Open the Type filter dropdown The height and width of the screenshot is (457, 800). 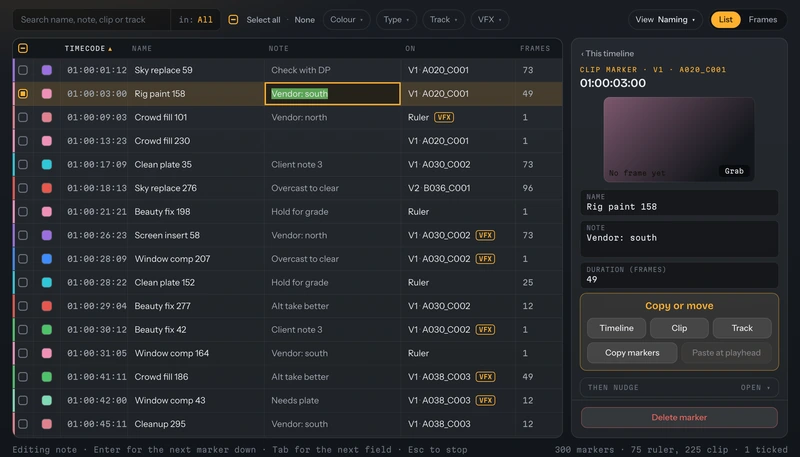[x=396, y=20]
